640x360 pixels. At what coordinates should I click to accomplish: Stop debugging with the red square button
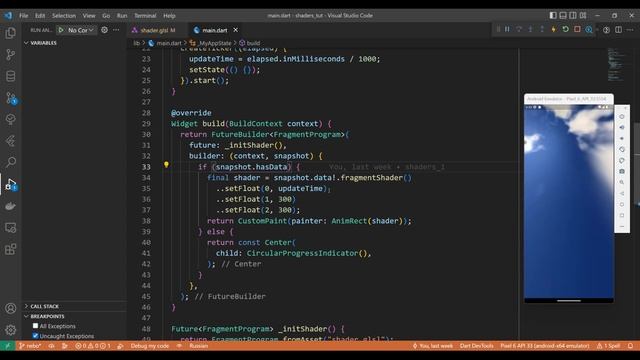(577, 29)
